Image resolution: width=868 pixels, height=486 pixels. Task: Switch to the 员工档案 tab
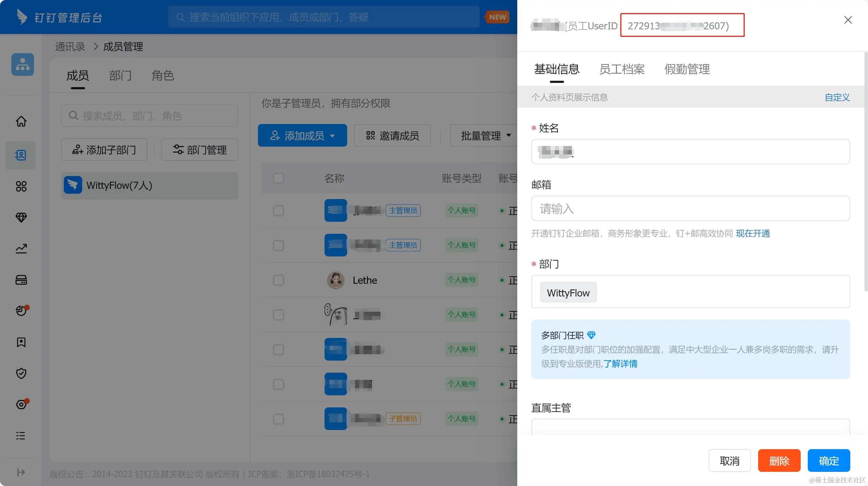(622, 69)
